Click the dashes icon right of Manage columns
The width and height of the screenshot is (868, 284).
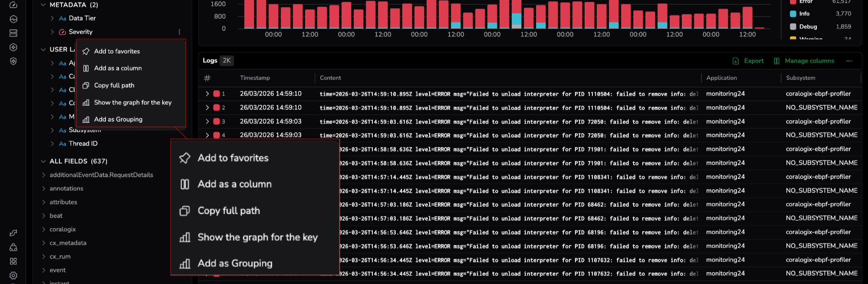[849, 61]
